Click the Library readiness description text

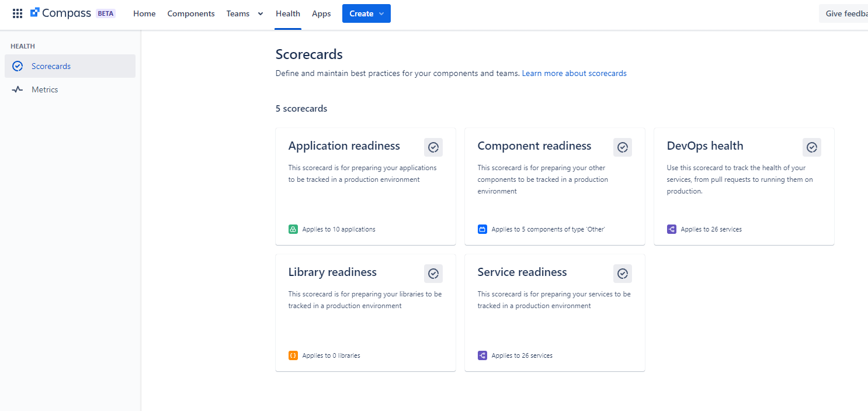pyautogui.click(x=365, y=300)
